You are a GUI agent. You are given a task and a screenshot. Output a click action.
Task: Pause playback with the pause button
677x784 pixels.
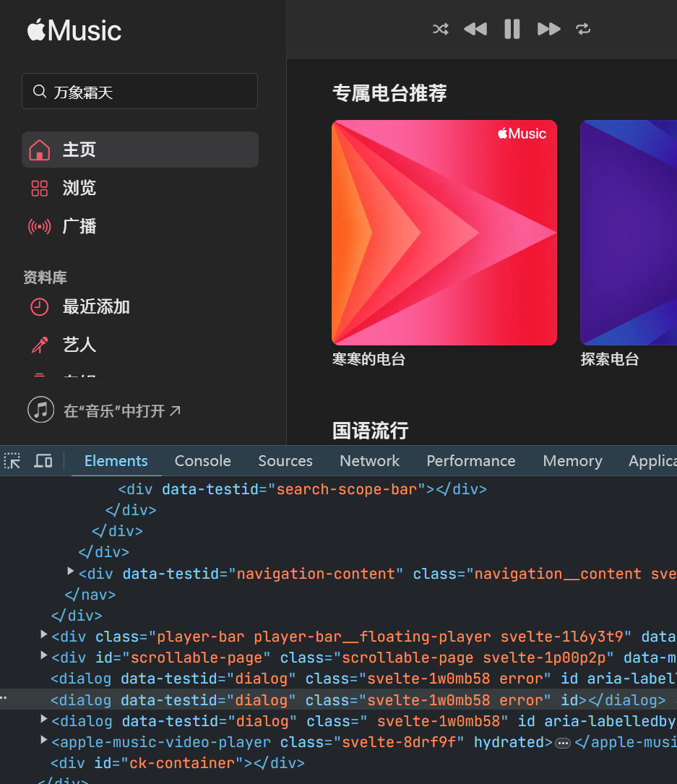(512, 29)
